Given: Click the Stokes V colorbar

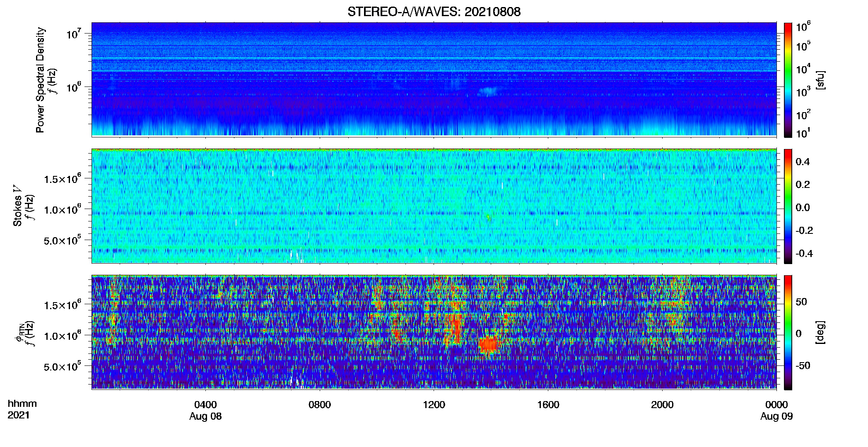Looking at the screenshot, I should [788, 206].
